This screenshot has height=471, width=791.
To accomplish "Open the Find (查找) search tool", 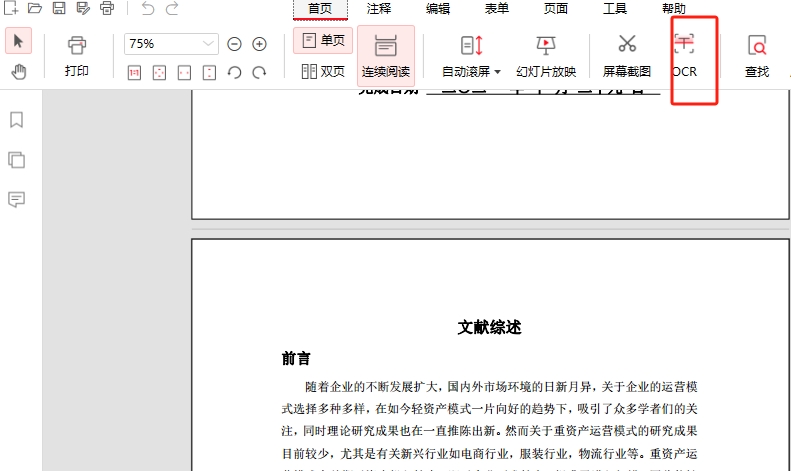I will click(757, 55).
